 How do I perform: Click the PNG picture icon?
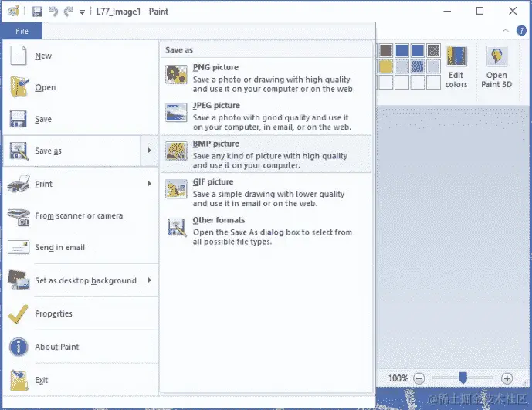pos(176,75)
